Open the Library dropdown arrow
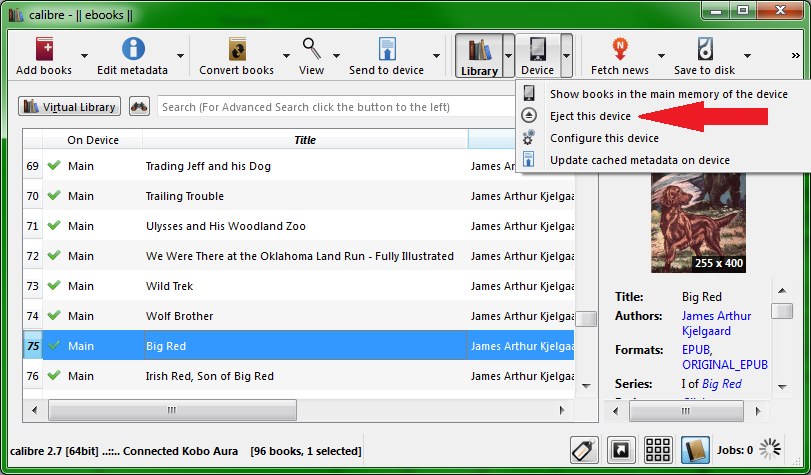 click(x=509, y=56)
